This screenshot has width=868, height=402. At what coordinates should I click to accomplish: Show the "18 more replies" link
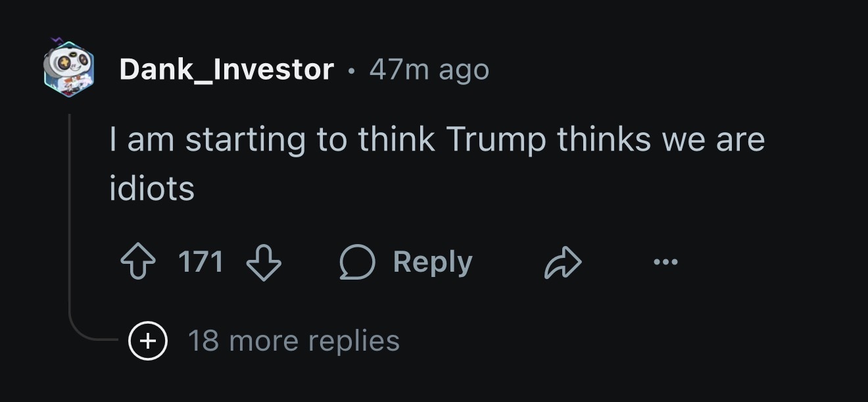293,341
